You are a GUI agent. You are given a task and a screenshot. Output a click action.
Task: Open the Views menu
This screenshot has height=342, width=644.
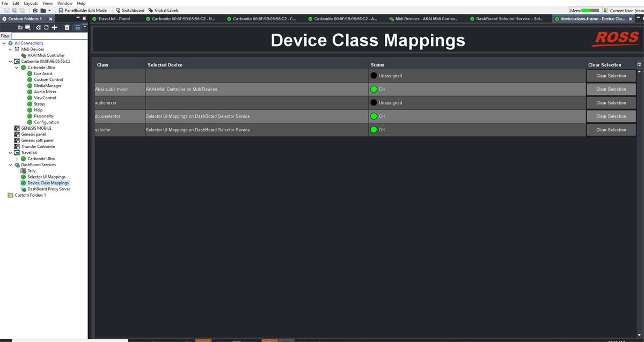coord(47,3)
